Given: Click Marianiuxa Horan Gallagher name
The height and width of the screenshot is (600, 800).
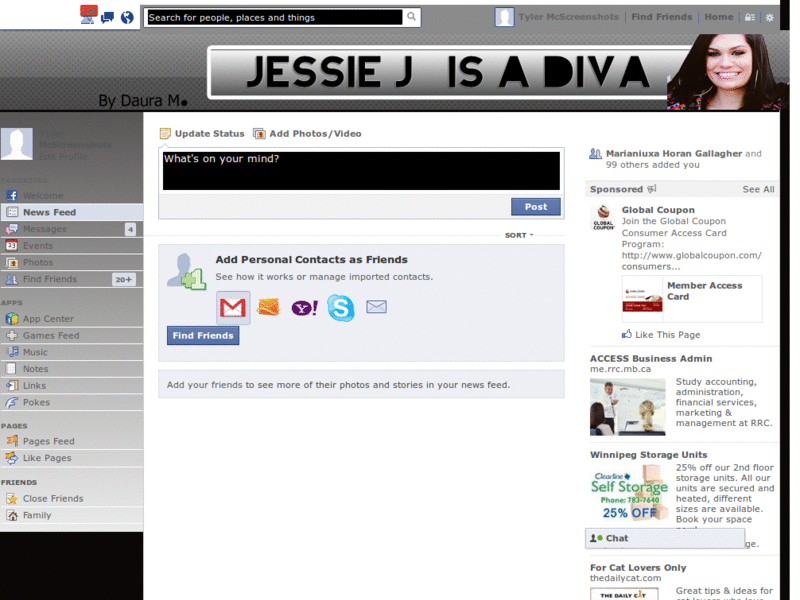Looking at the screenshot, I should pyautogui.click(x=674, y=154).
